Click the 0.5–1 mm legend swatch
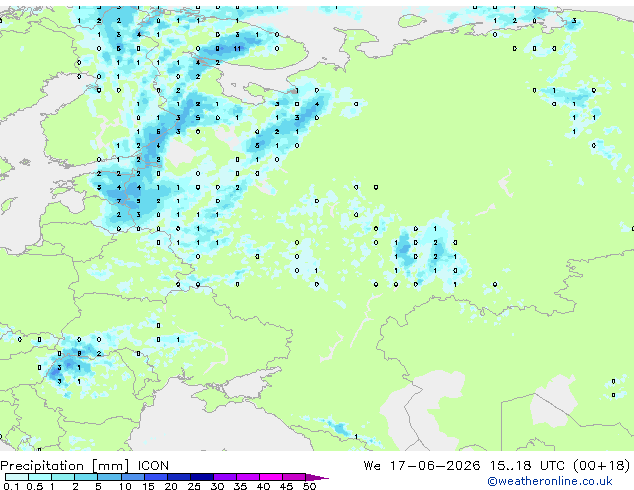The height and width of the screenshot is (490, 634). tap(40, 477)
